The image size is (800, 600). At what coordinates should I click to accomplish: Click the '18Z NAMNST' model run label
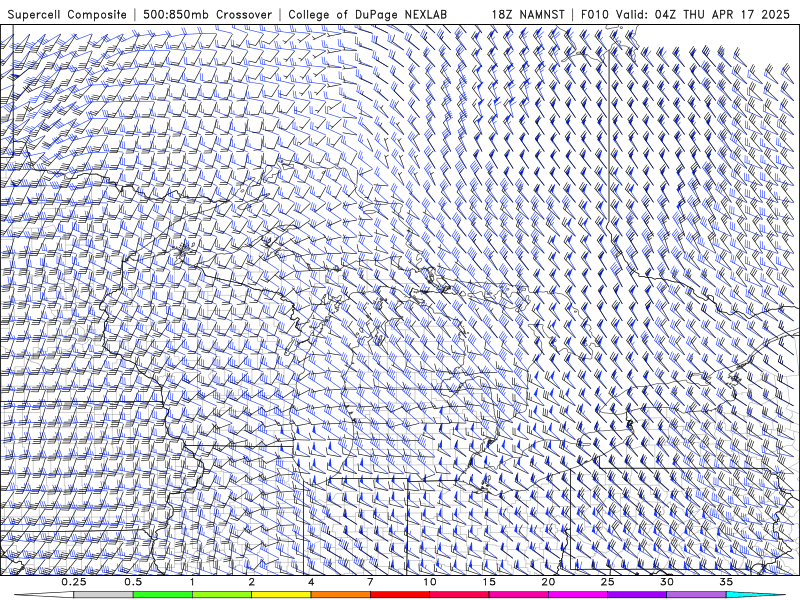click(528, 14)
